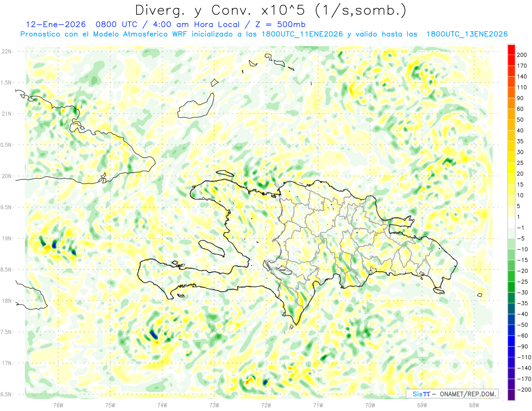Click the positive "30" colorbar value
The width and height of the screenshot is (532, 411).
click(x=521, y=152)
